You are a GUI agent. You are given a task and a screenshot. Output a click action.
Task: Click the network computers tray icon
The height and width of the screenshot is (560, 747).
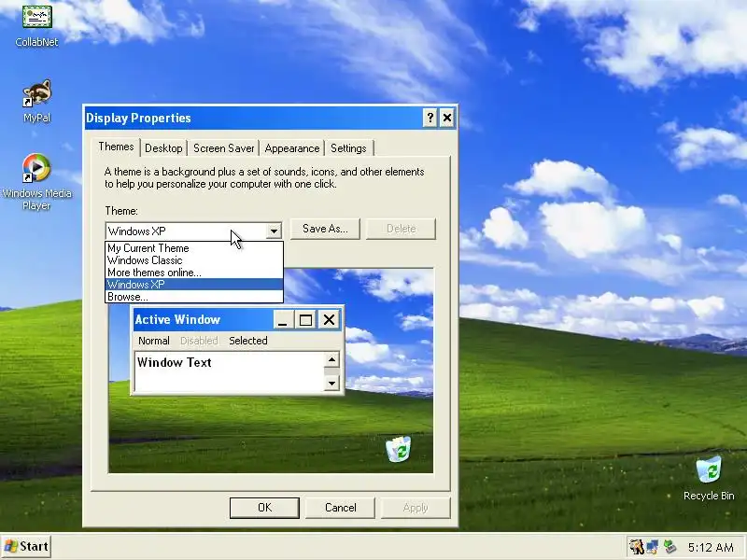coord(652,547)
